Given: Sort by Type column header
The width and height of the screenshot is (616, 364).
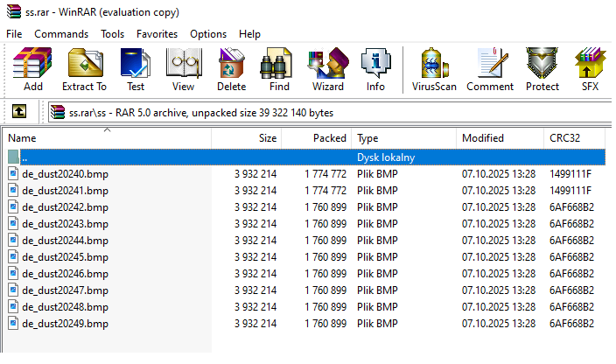Looking at the screenshot, I should 404,138.
